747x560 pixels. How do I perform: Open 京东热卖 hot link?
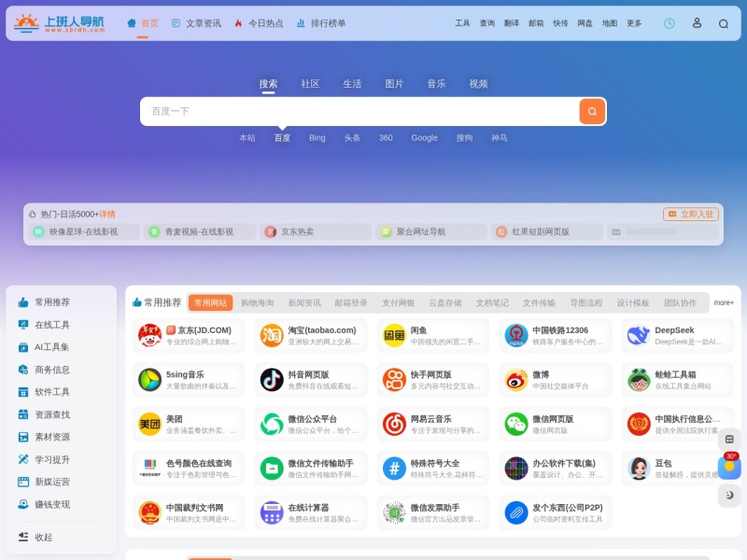tap(316, 231)
